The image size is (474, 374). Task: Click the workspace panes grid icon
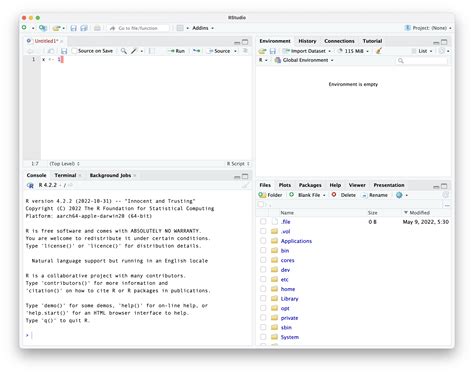180,28
